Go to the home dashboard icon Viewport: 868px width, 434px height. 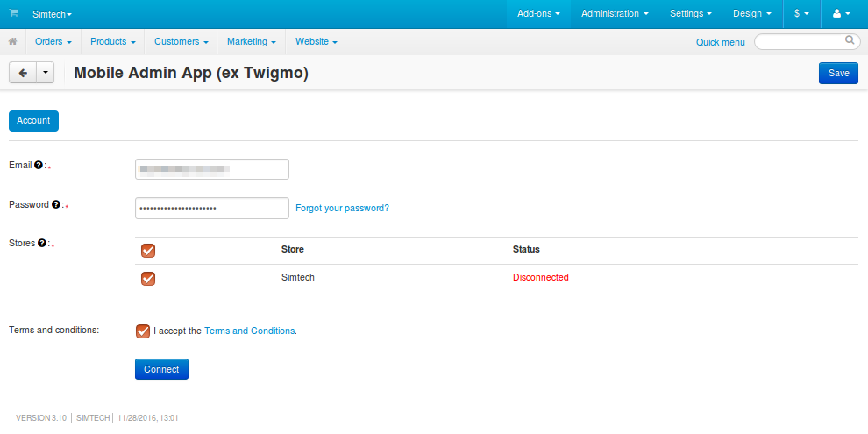(x=13, y=41)
